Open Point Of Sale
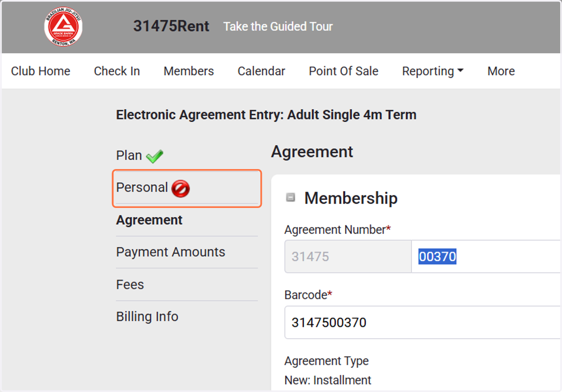The height and width of the screenshot is (392, 562). [x=344, y=71]
